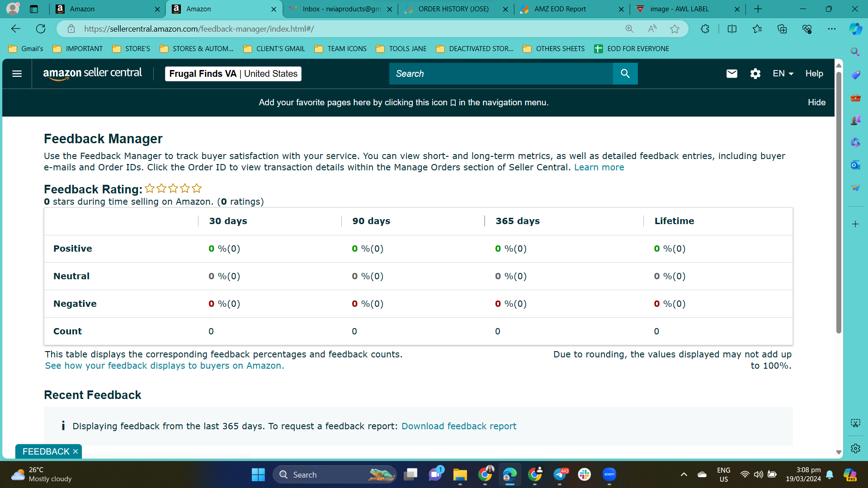Screen dimensions: 868x488
Task: Add app to Edge sidebar plus button
Action: pos(855,224)
